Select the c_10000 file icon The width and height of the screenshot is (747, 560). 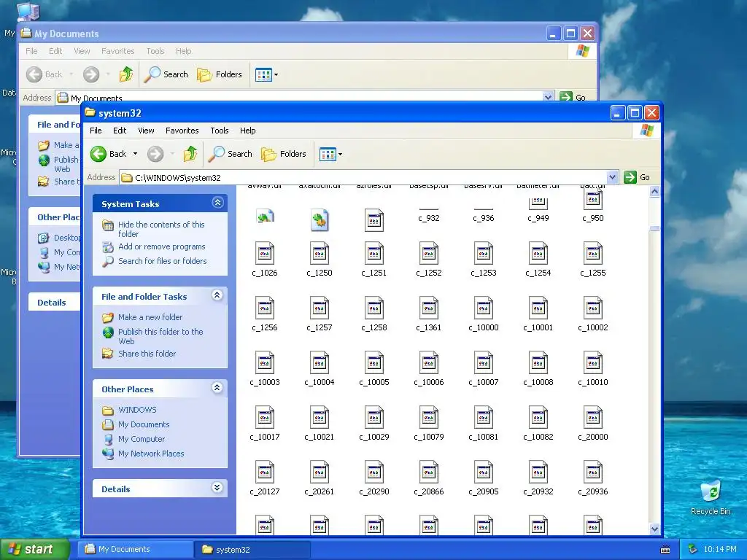[x=484, y=308]
